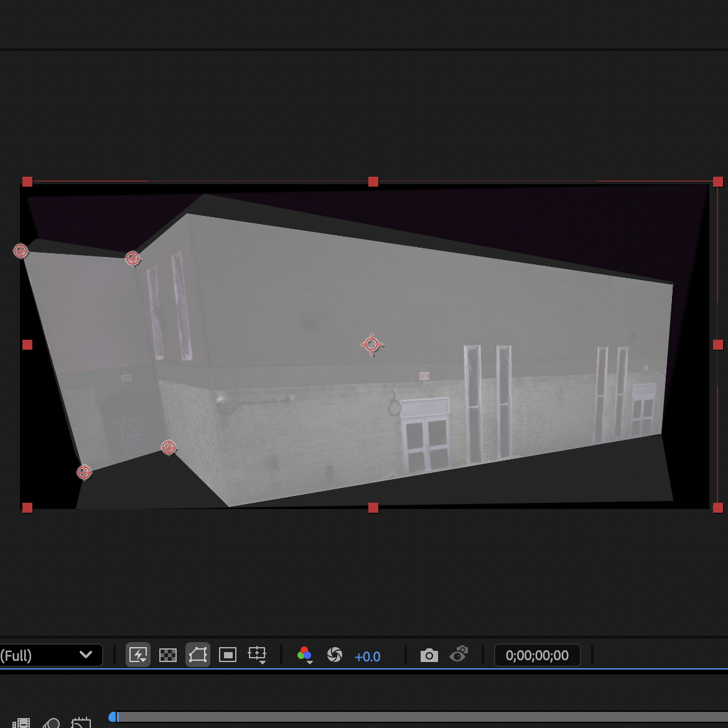This screenshot has width=728, height=728.
Task: Select the Region of Interest tool
Action: tap(228, 655)
